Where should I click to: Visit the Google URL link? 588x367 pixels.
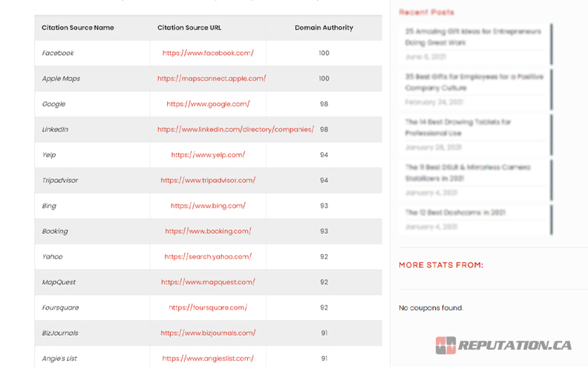tap(208, 104)
